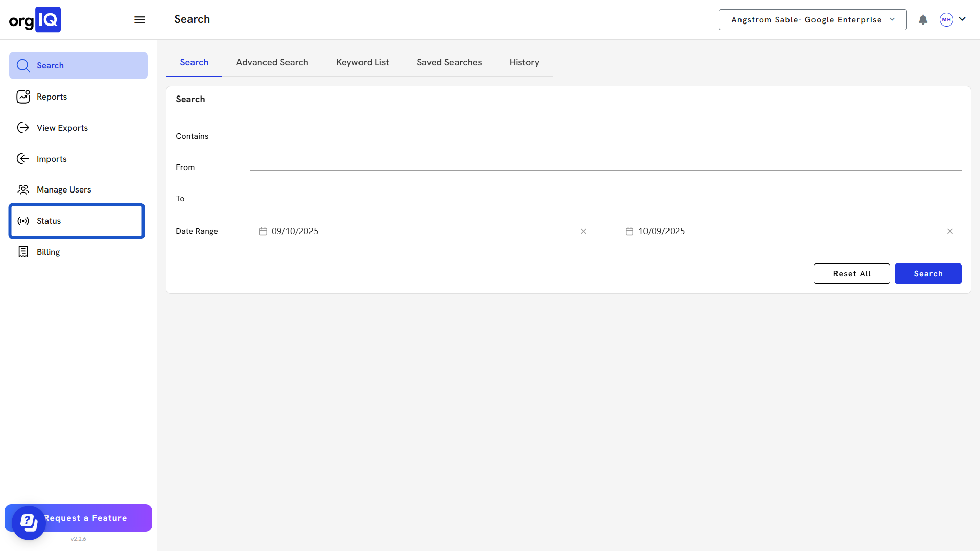This screenshot has width=980, height=551.
Task: Click the hamburger menu icon
Action: 139,20
